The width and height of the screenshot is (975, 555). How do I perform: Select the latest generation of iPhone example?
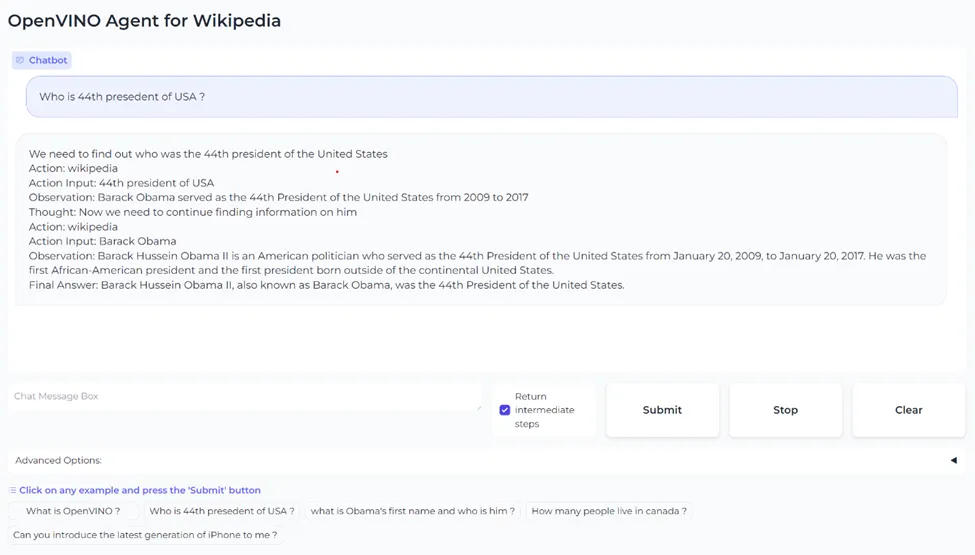[x=145, y=535]
